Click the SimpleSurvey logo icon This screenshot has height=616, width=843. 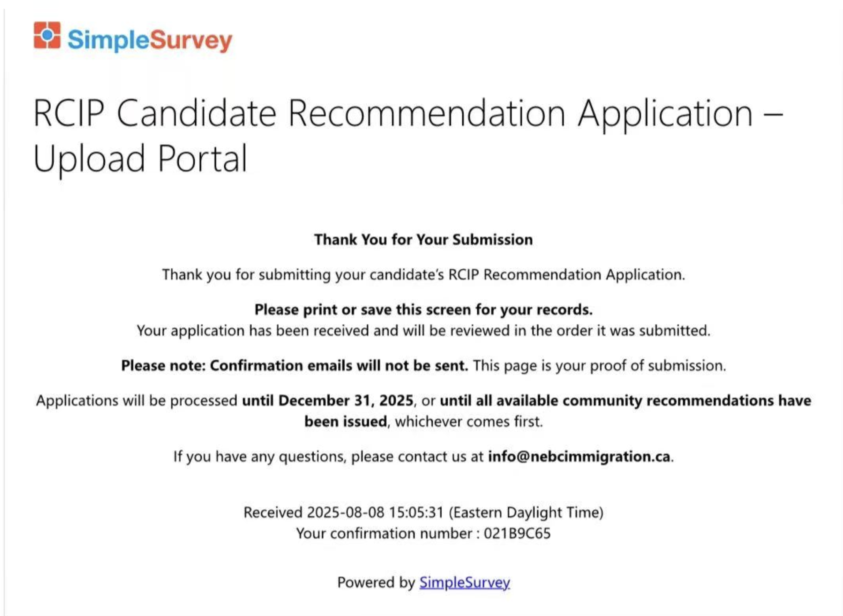click(x=47, y=35)
